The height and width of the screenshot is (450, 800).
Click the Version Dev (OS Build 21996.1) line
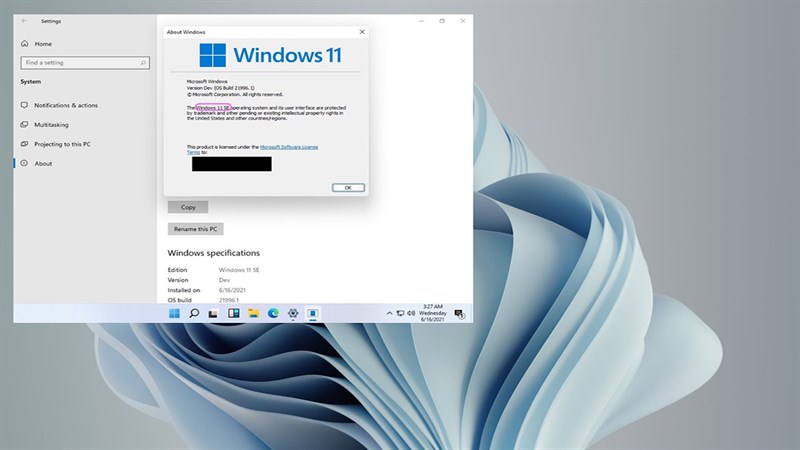pos(220,88)
